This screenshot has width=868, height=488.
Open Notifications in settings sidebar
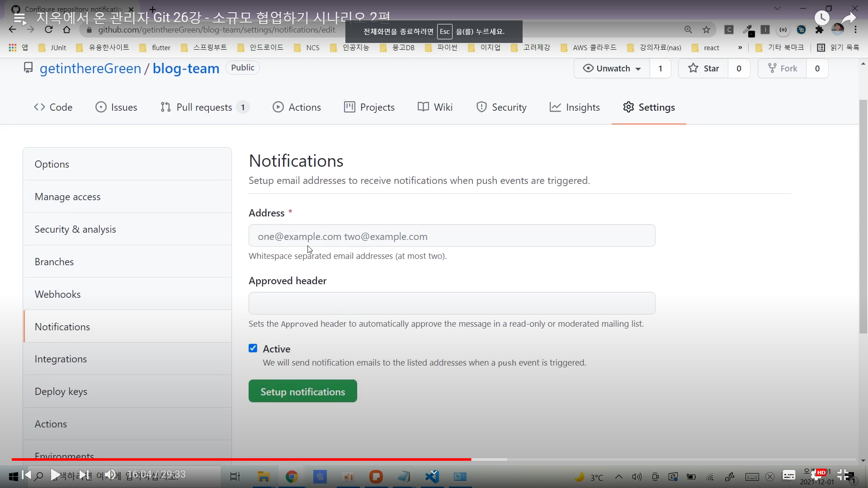tap(127, 327)
